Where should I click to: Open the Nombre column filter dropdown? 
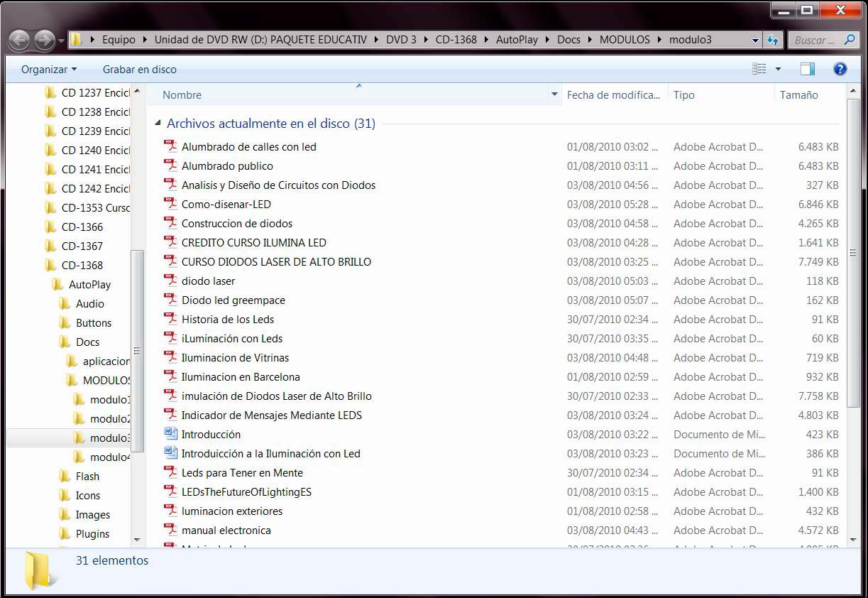tap(554, 94)
